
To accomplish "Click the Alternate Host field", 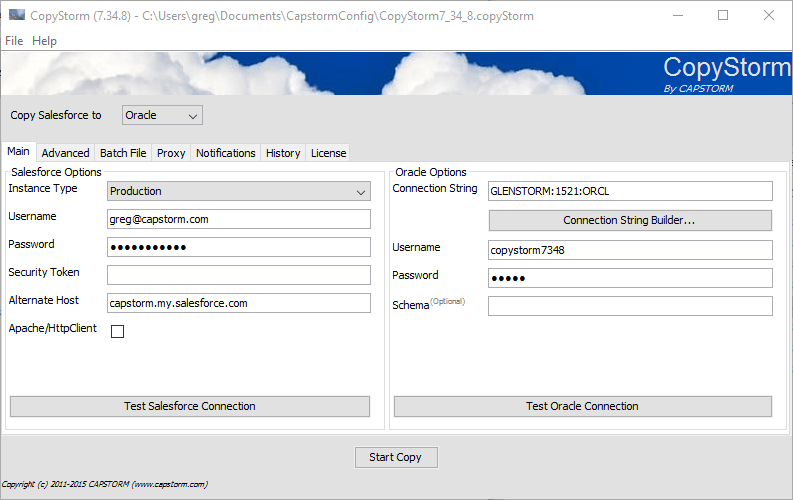I will coord(239,303).
